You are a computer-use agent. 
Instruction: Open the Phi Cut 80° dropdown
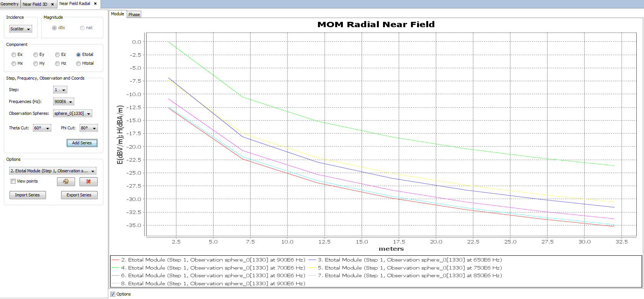click(x=88, y=128)
